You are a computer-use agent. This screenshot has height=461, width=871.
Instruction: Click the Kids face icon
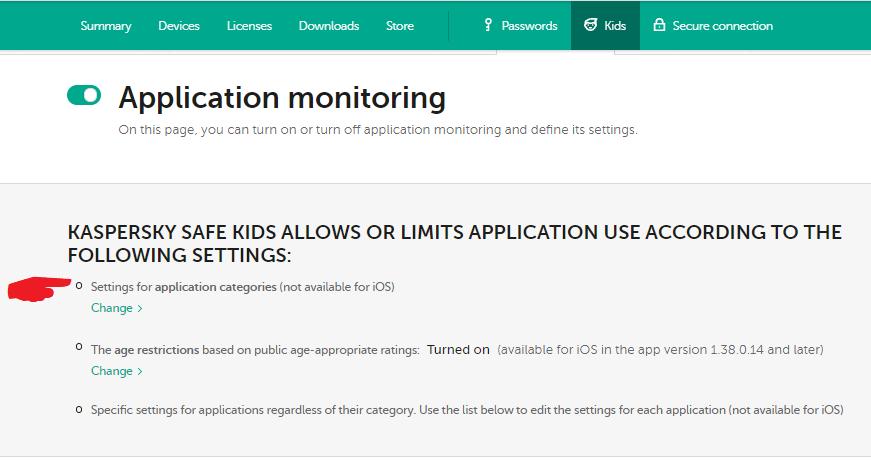[591, 25]
